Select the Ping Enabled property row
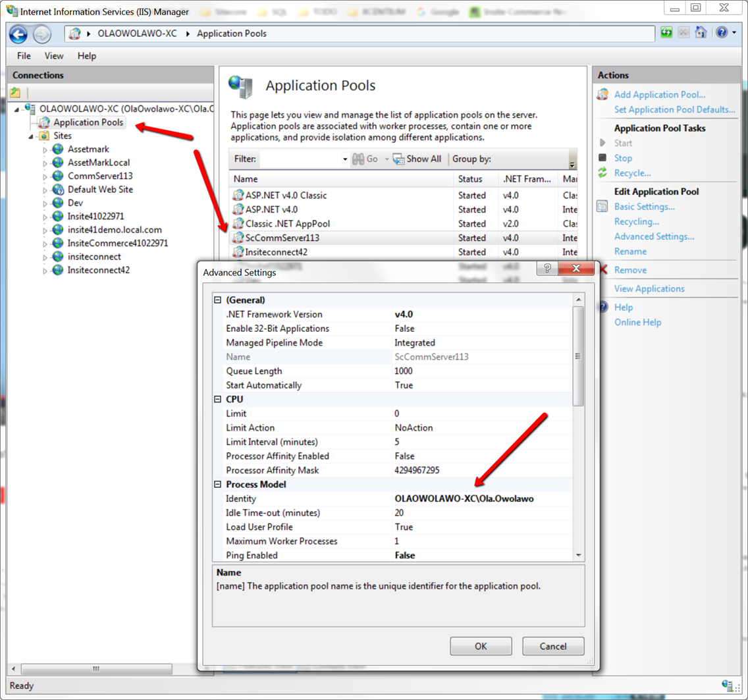Screen dimensions: 748x700 point(392,555)
